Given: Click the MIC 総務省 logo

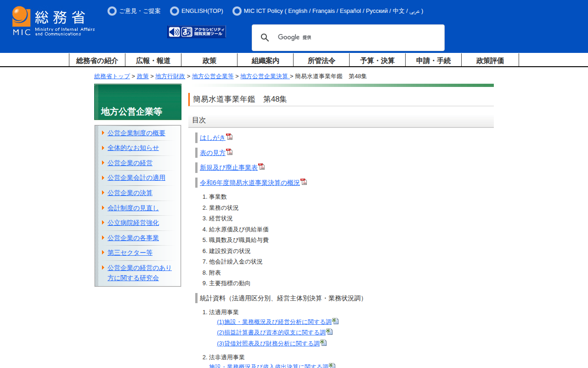Looking at the screenshot, I should pyautogui.click(x=53, y=21).
